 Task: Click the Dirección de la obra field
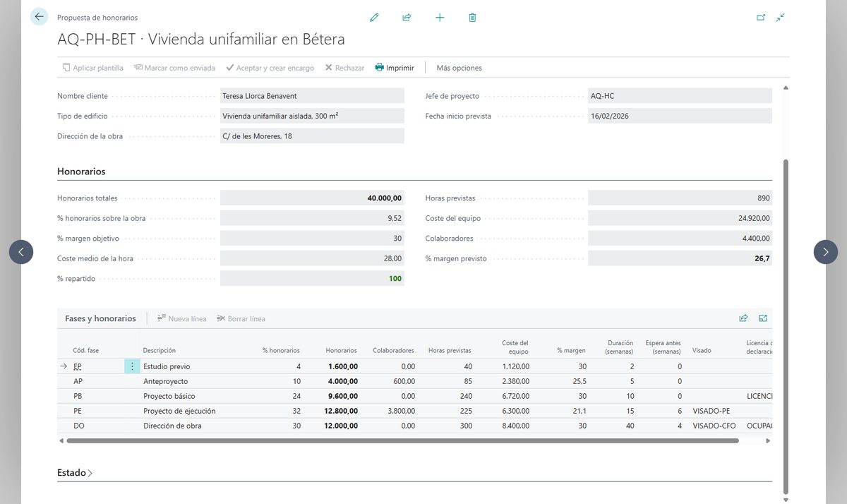click(x=312, y=136)
